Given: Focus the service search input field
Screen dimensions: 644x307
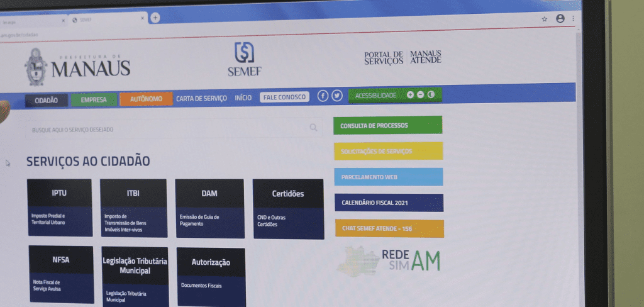Looking at the screenshot, I should (174, 128).
